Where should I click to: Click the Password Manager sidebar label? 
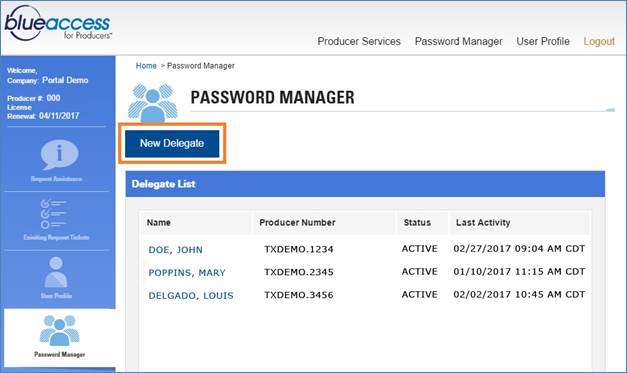coord(60,354)
